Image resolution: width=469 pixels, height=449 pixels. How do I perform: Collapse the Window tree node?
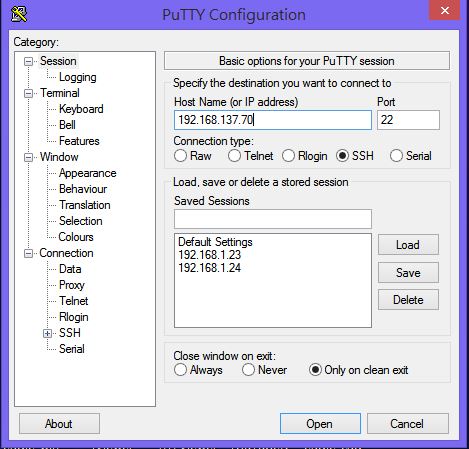[29, 158]
